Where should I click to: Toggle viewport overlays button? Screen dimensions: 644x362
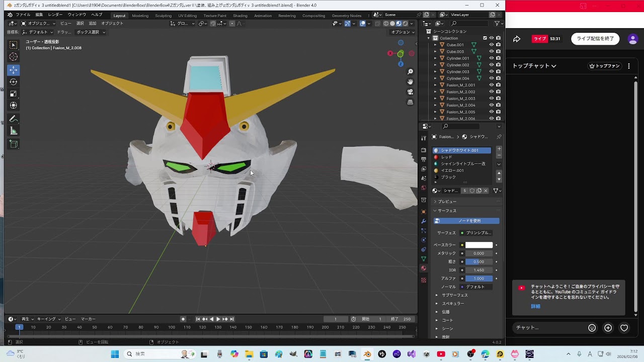click(363, 24)
